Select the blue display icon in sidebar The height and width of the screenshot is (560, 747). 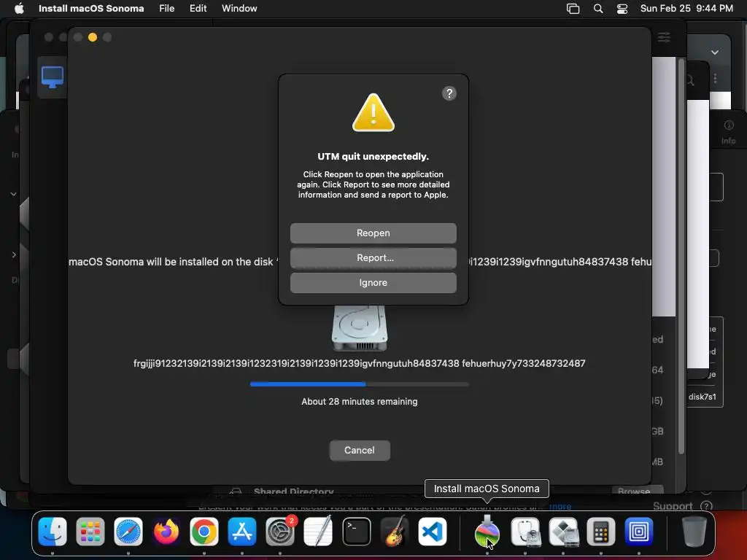pyautogui.click(x=53, y=77)
